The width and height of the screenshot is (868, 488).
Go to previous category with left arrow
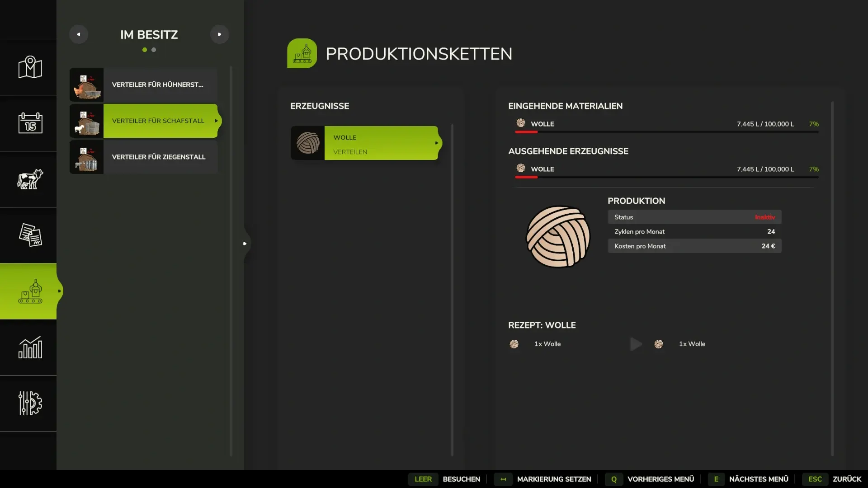click(79, 34)
